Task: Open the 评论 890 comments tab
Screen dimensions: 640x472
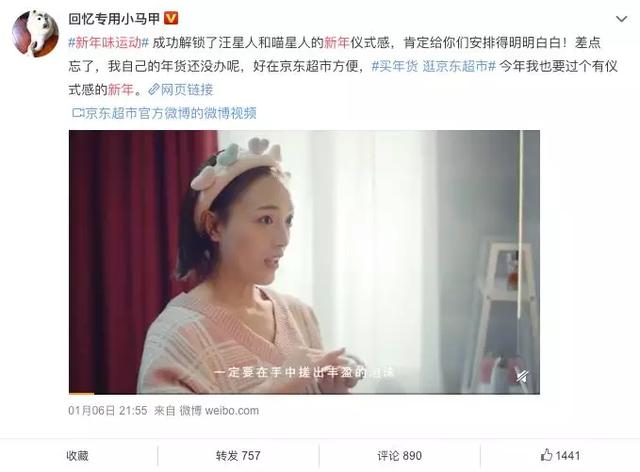Action: pos(400,456)
